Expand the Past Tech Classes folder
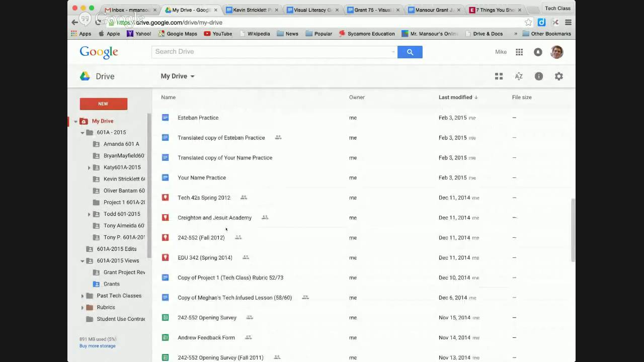The width and height of the screenshot is (644, 362). [83, 296]
